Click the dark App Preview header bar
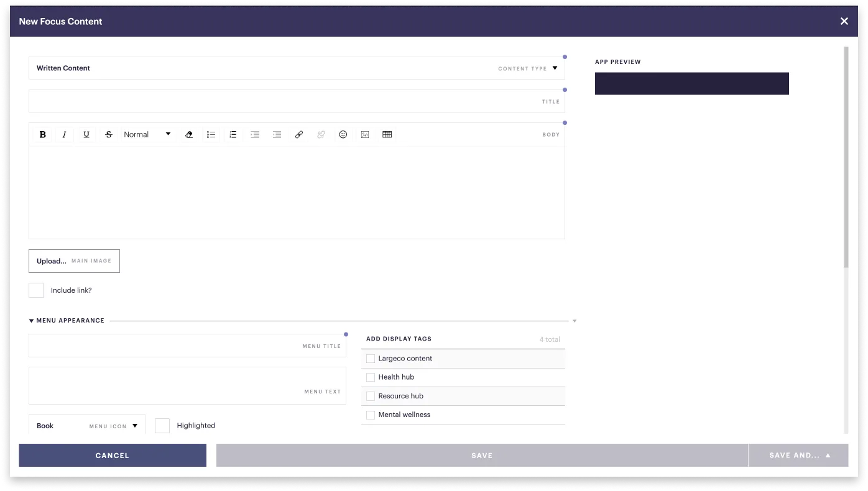 (x=692, y=84)
